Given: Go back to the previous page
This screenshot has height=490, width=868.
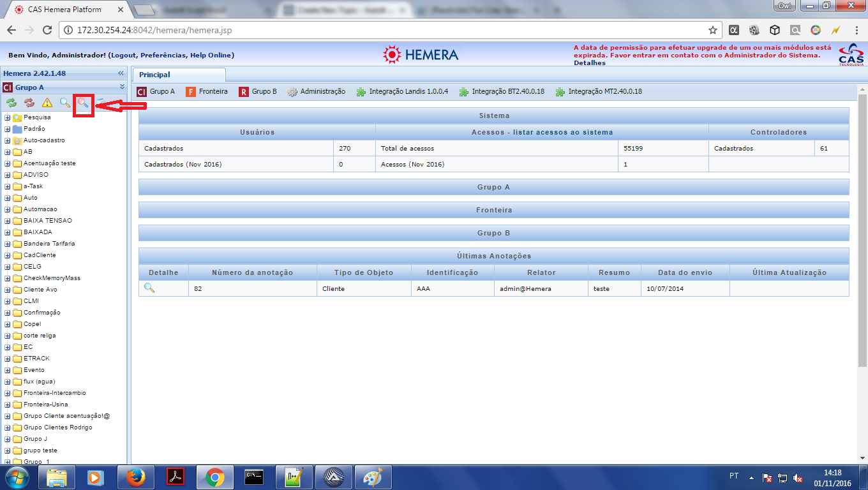Looking at the screenshot, I should [11, 30].
